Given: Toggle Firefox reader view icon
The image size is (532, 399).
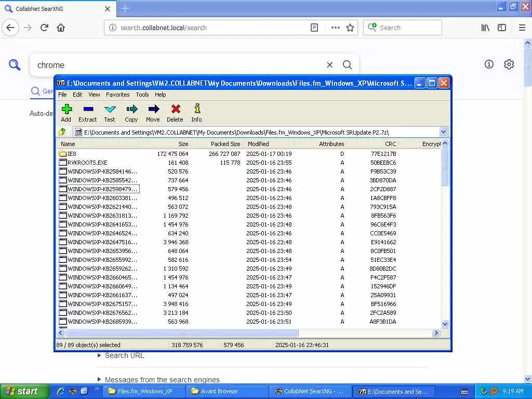Looking at the screenshot, I should point(314,28).
